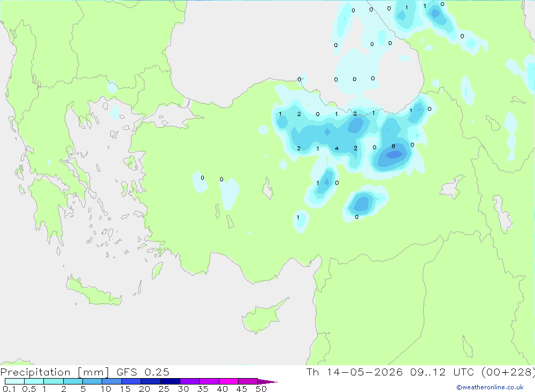Image resolution: width=535 pixels, height=392 pixels.
Task: Pick the 15–20 mm royal blue legend swatch
Action: pyautogui.click(x=132, y=381)
